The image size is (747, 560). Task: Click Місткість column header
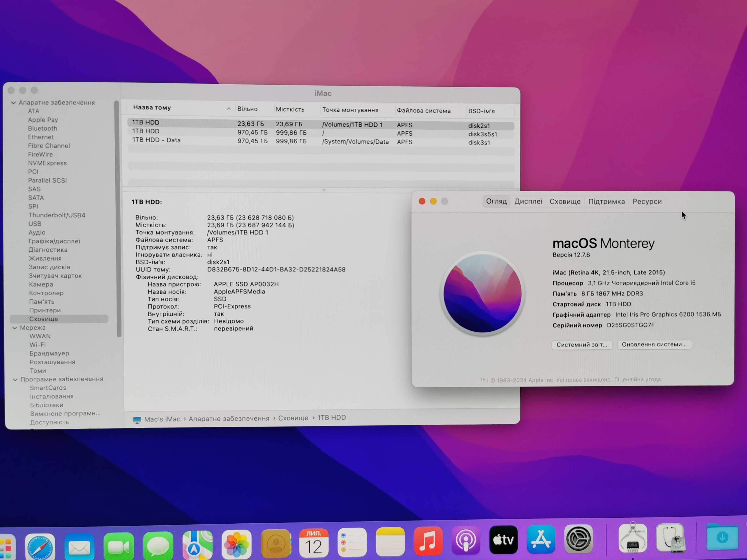coord(290,109)
